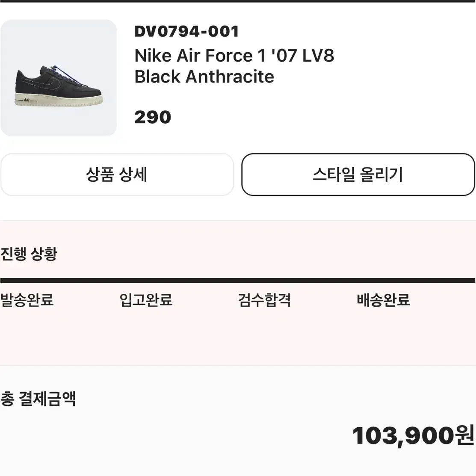Viewport: 476px width, 476px height.
Task: Select the product code DV0794-001
Action: (187, 32)
